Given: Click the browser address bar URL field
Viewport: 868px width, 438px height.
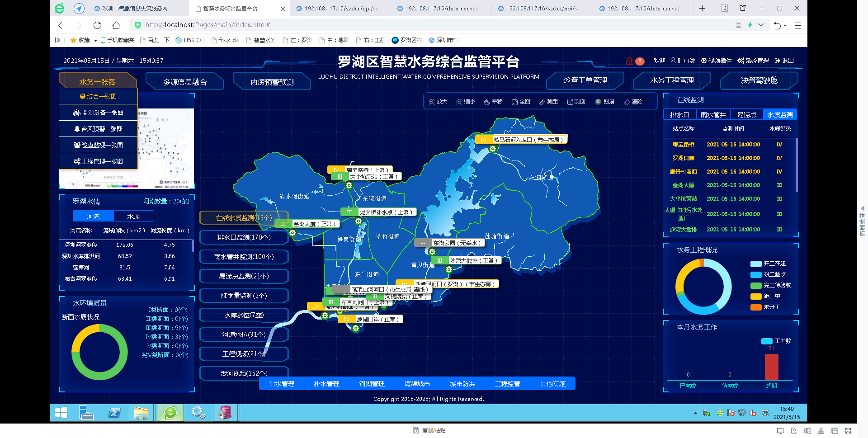Looking at the screenshot, I should click(407, 25).
